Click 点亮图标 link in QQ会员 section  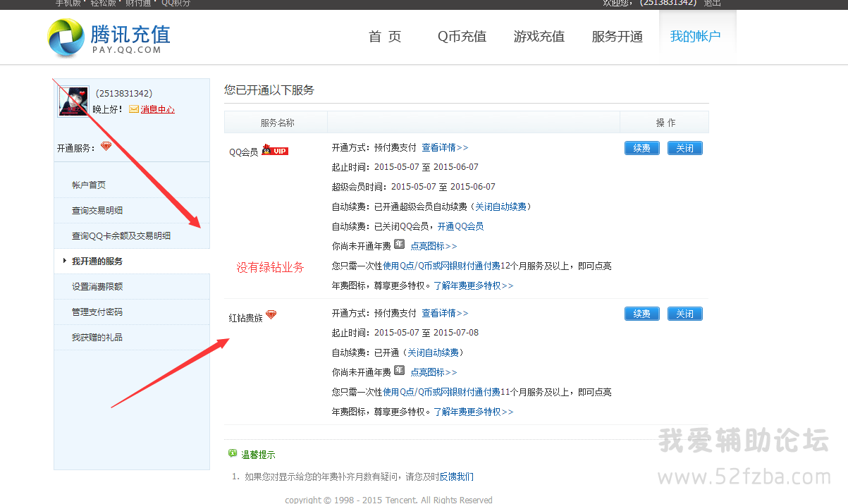click(434, 247)
